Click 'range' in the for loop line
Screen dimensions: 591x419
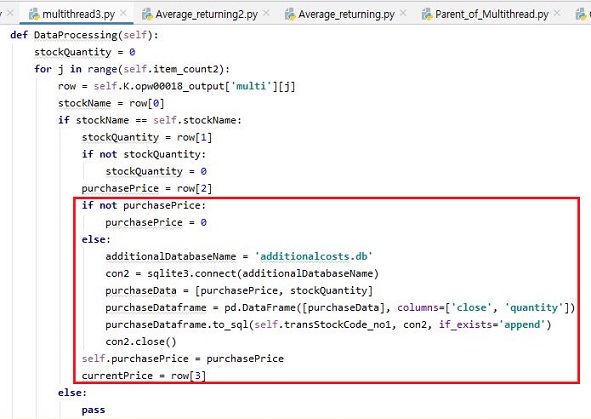click(102, 69)
